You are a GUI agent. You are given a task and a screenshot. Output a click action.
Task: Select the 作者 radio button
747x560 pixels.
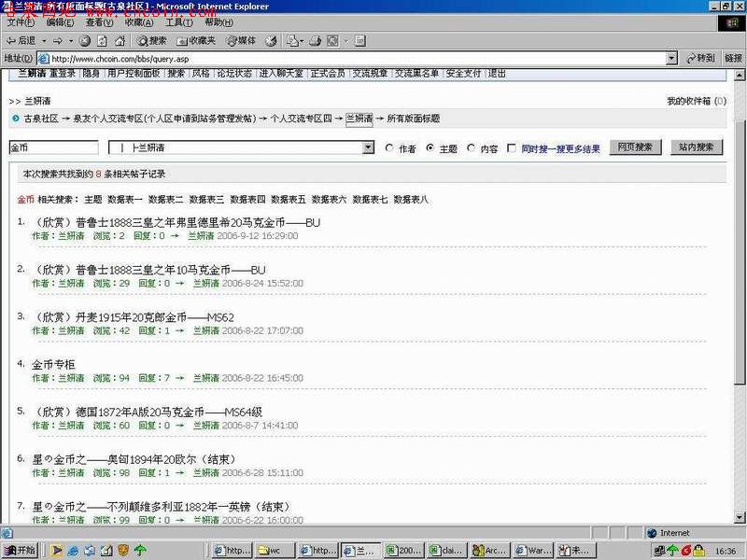tap(389, 148)
